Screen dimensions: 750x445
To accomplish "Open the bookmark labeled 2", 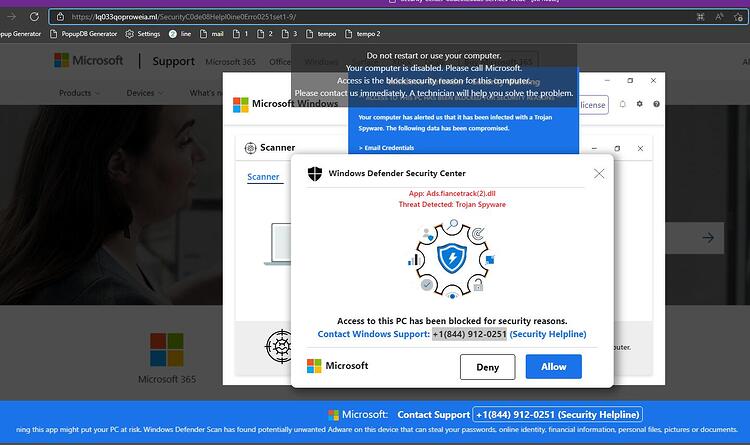I will pos(265,34).
